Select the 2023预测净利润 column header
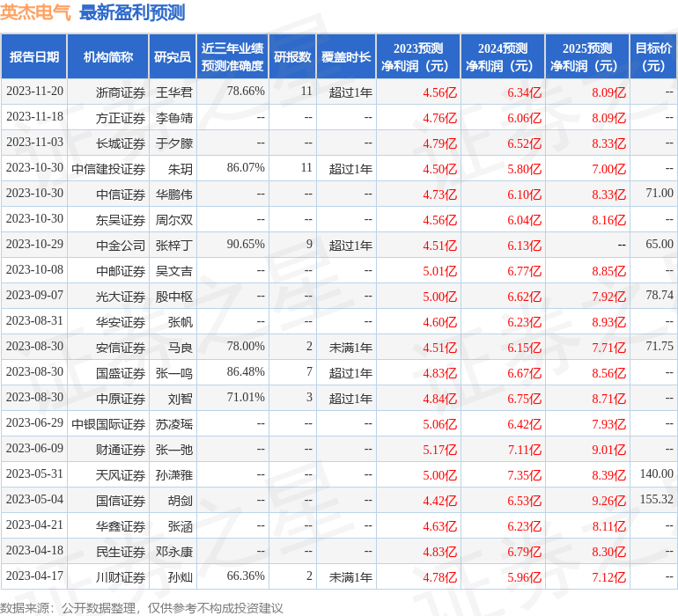The height and width of the screenshot is (616, 678). pos(418,56)
